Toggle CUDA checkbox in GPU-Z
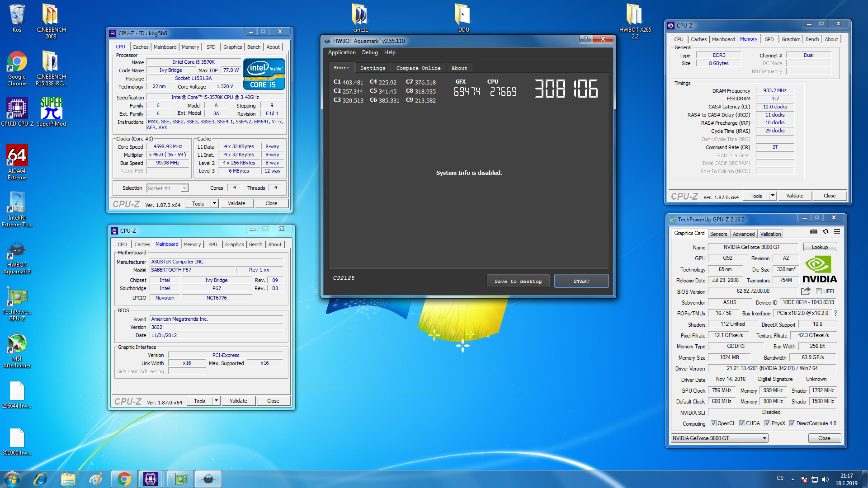The image size is (868, 488). pos(742,423)
